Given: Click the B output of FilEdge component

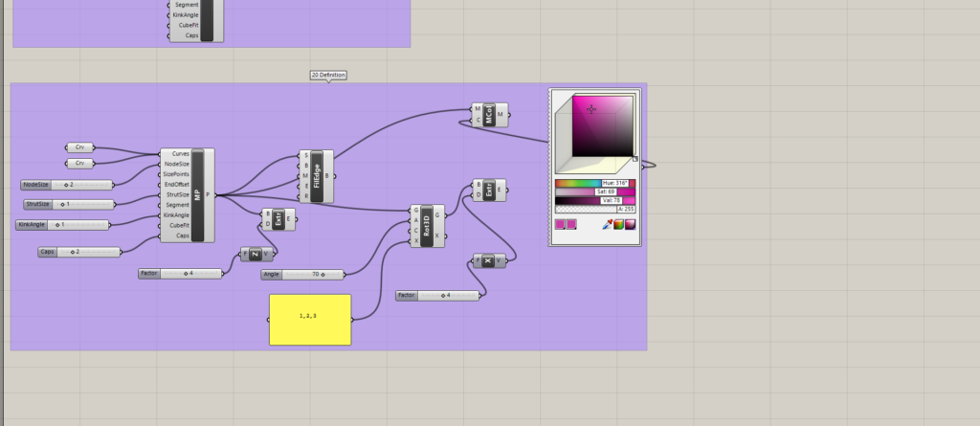Looking at the screenshot, I should tap(328, 176).
